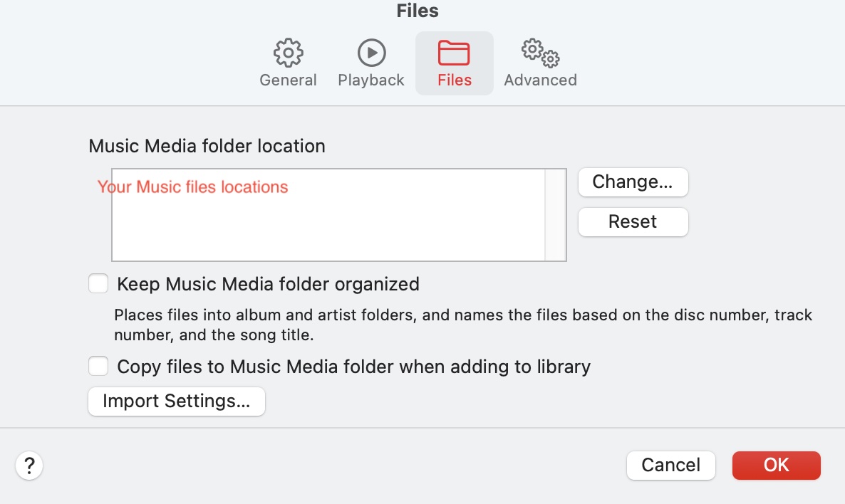Click the red Files folder icon
Screen dimensions: 845x504
click(454, 53)
